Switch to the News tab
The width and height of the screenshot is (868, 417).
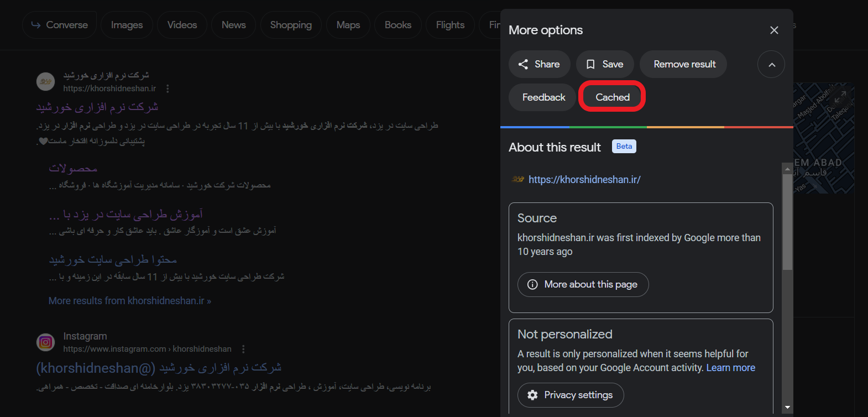[x=233, y=25]
